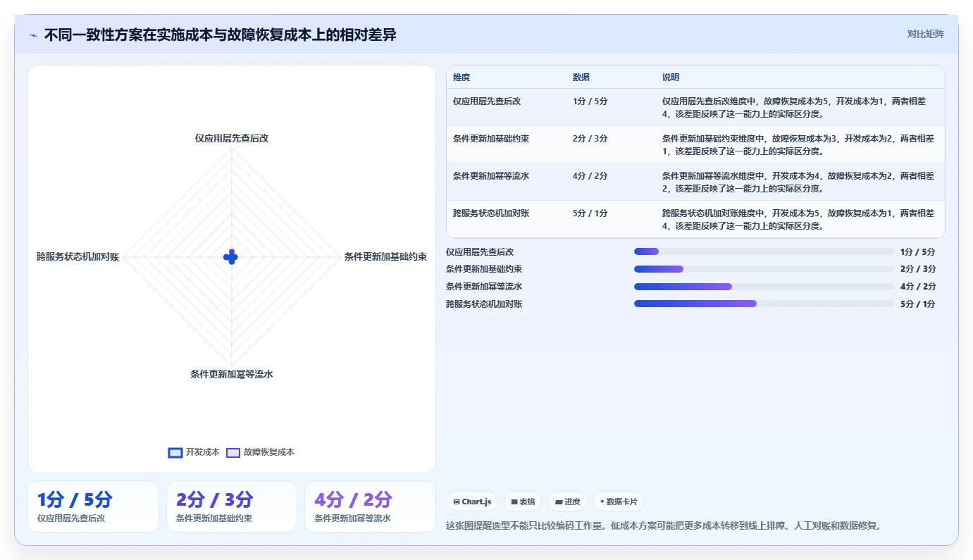
Task: Click the Chart.js tag chip
Action: (x=472, y=502)
